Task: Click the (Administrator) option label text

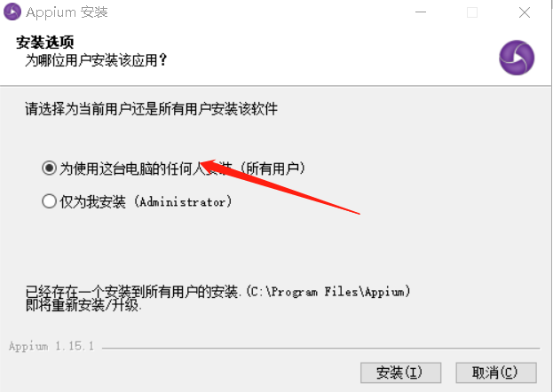Action: pos(183,201)
